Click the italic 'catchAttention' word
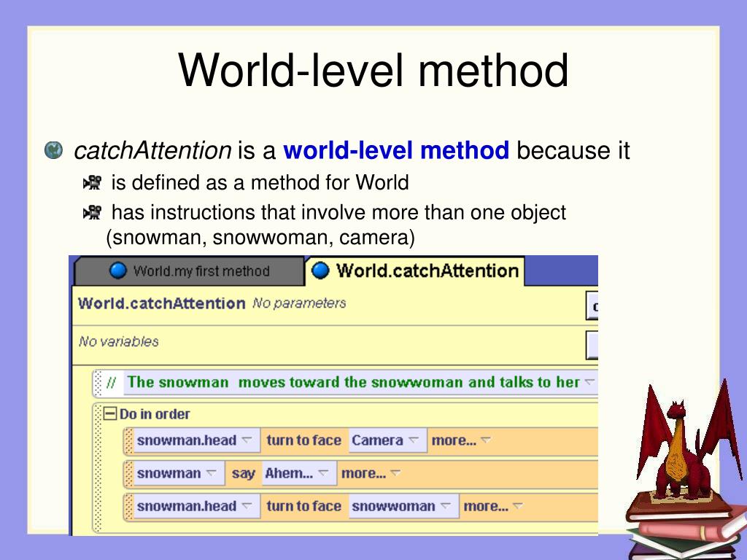The image size is (747, 560). [152, 151]
